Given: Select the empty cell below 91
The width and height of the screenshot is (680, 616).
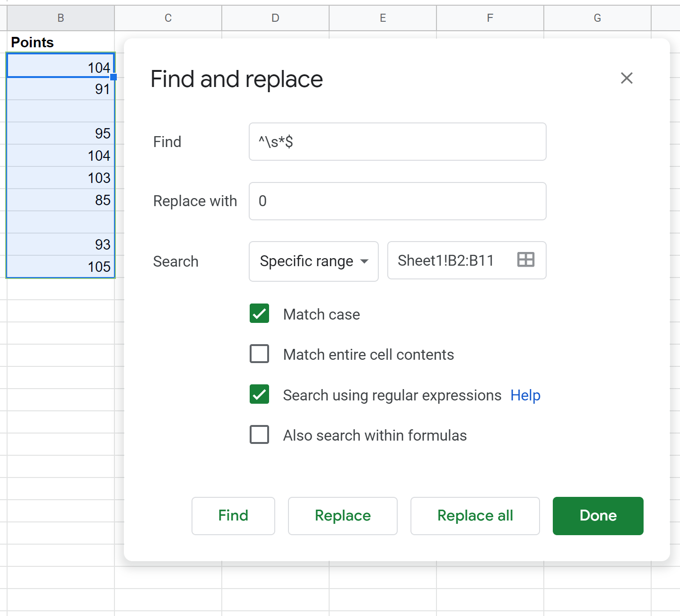Looking at the screenshot, I should pos(61,111).
